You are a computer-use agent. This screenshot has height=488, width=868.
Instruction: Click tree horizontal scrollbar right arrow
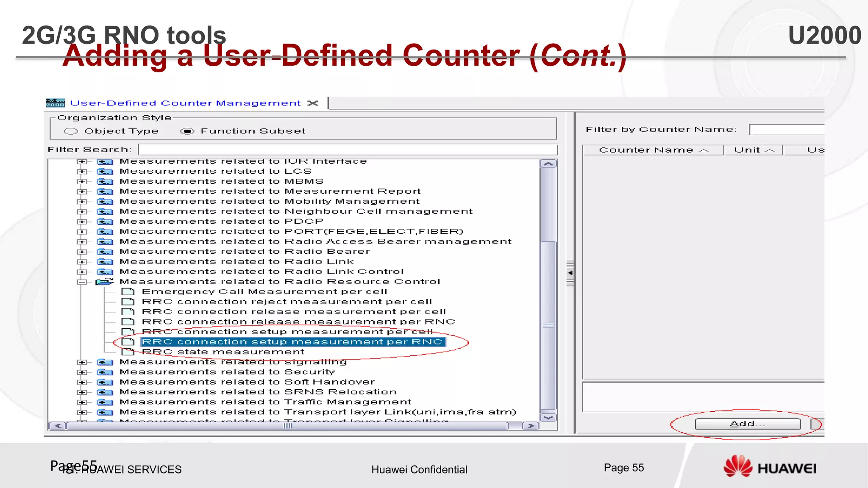(x=531, y=426)
